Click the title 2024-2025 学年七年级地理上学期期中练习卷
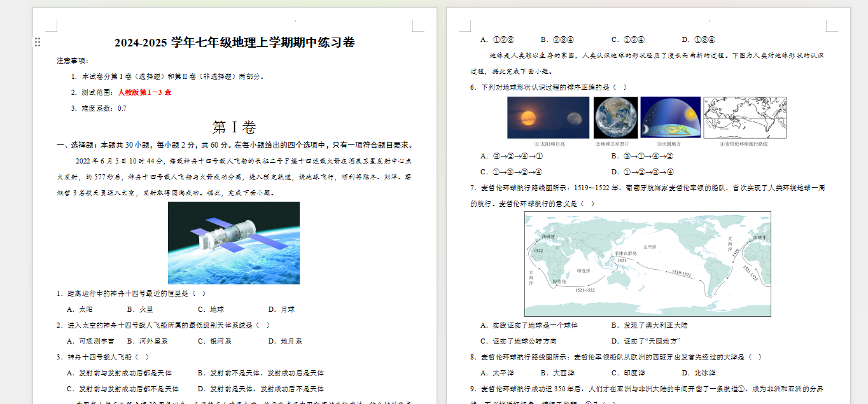This screenshot has height=404, width=868. (234, 43)
